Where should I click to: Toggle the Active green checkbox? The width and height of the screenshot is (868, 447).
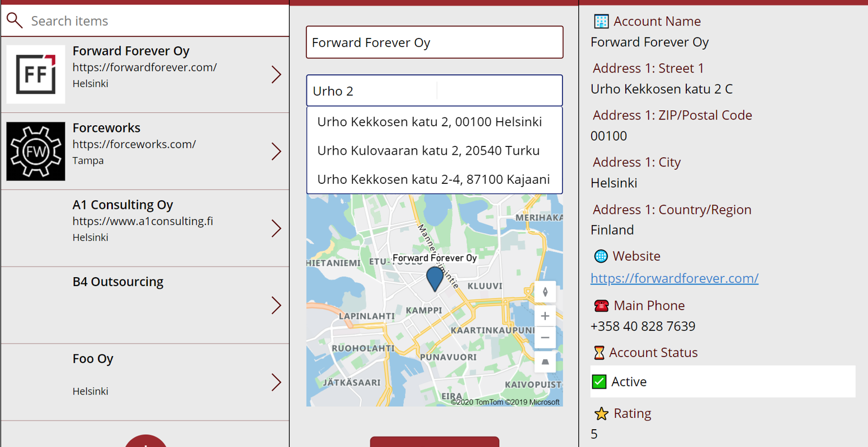[599, 382]
